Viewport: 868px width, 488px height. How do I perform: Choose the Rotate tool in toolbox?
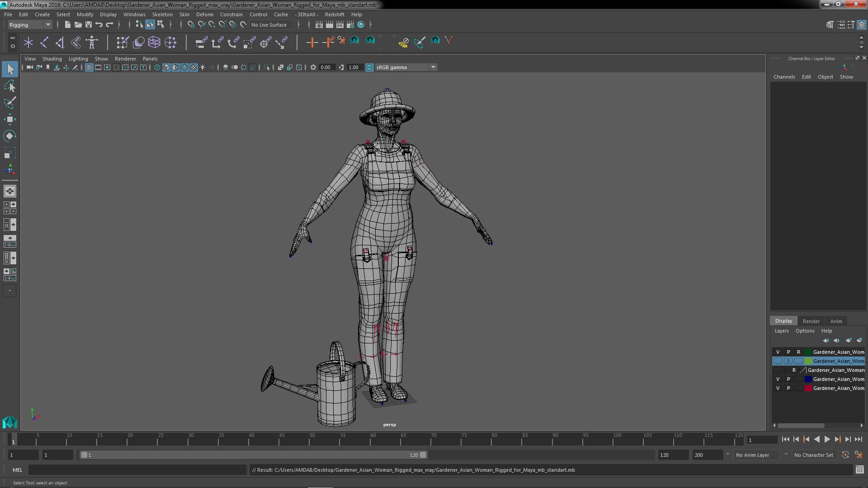(10, 136)
